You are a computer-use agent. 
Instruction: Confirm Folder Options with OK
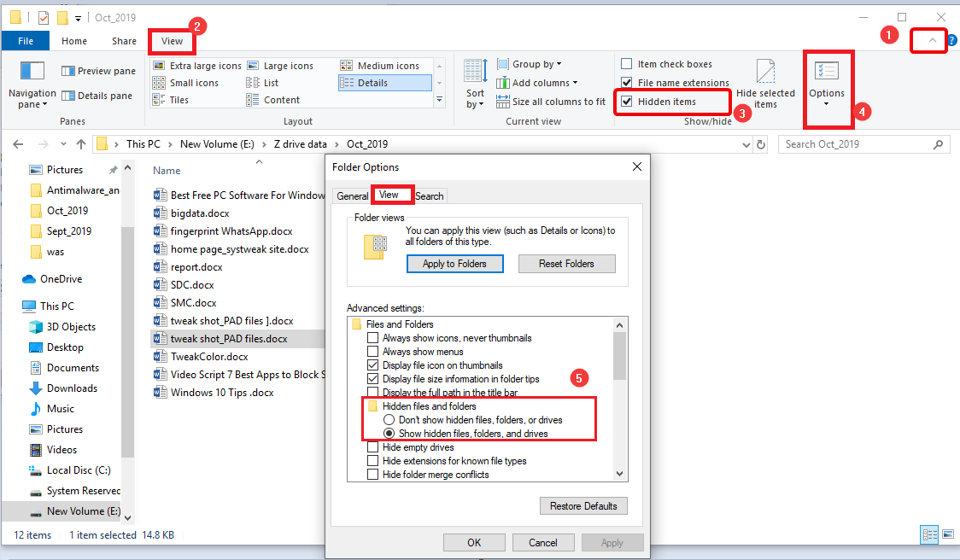(474, 543)
